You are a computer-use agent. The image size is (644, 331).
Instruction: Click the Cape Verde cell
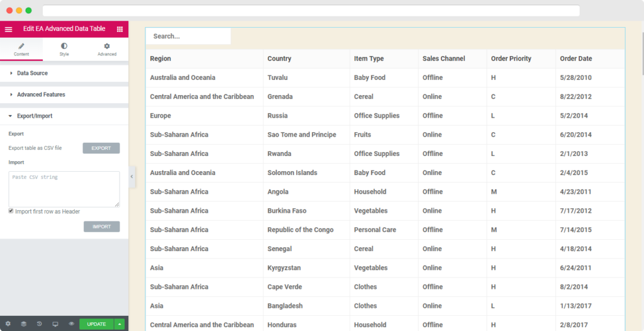pos(306,286)
